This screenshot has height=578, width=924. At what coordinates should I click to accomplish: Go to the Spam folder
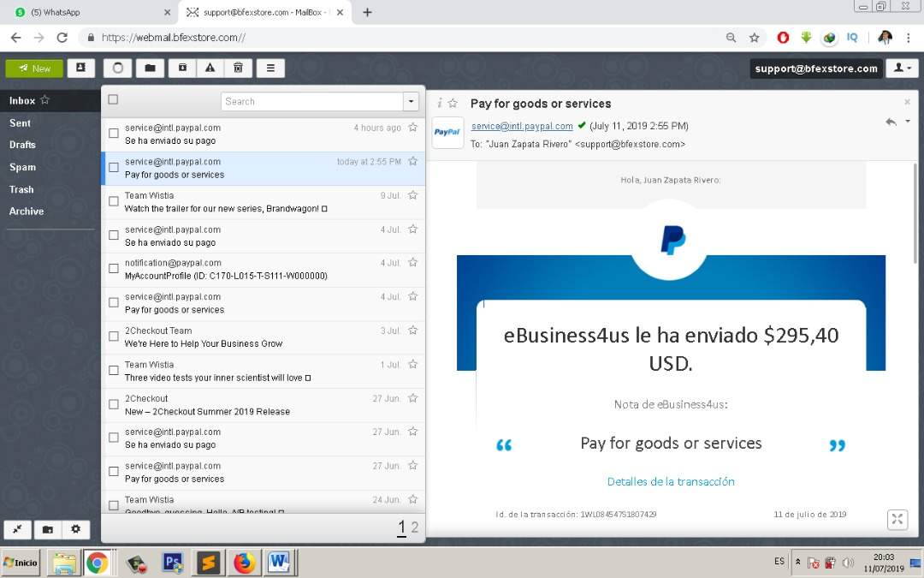(22, 167)
